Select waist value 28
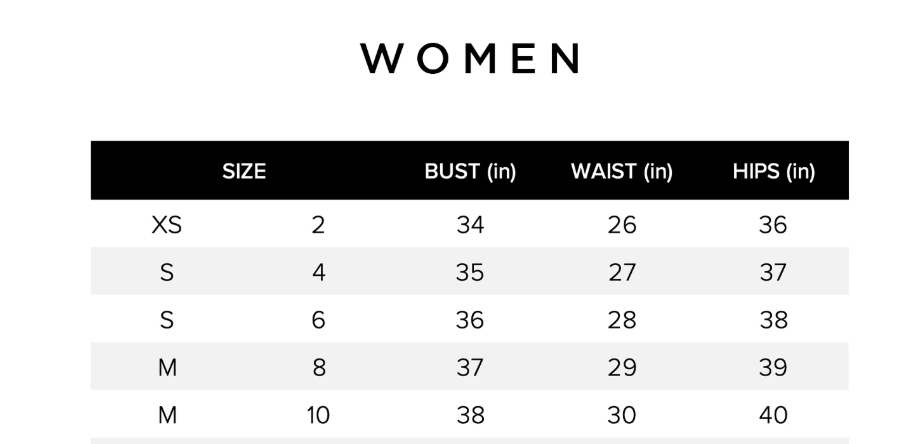Image resolution: width=908 pixels, height=444 pixels. [621, 320]
